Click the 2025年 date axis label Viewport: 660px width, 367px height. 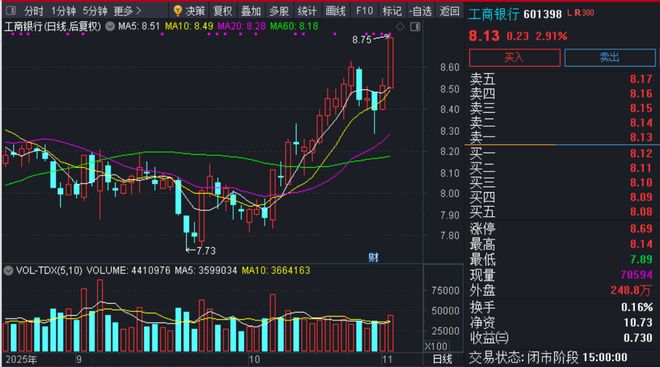click(21, 359)
